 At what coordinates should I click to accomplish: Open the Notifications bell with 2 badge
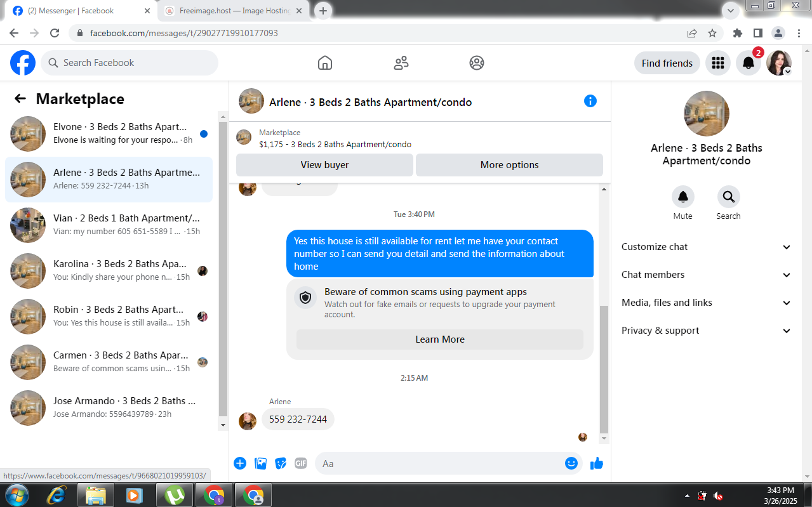pyautogui.click(x=749, y=63)
